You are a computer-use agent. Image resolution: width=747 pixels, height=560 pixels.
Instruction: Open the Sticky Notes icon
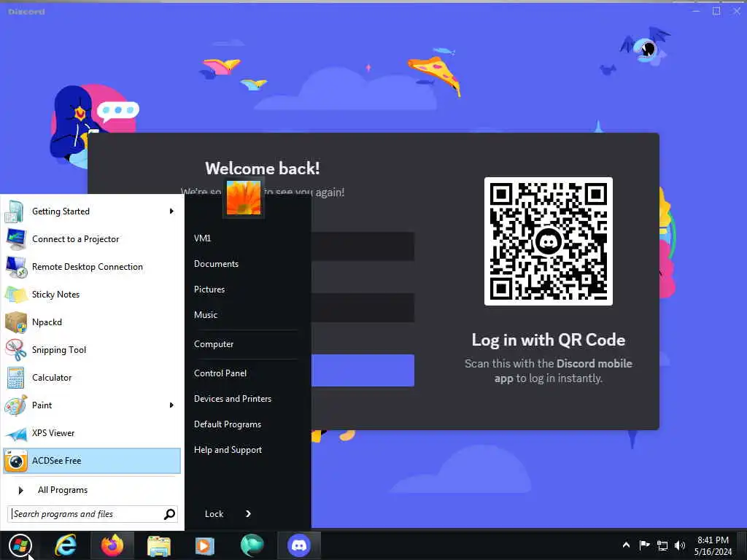[x=16, y=295]
